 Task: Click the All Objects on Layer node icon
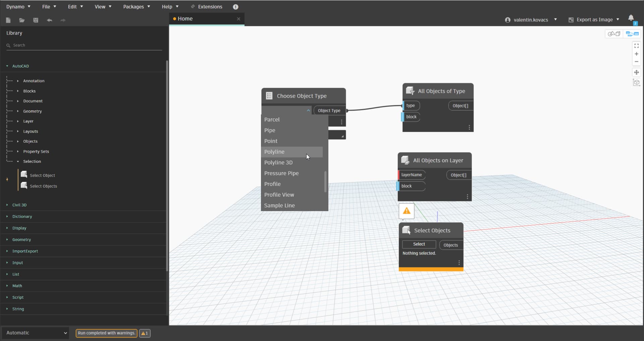(x=405, y=160)
